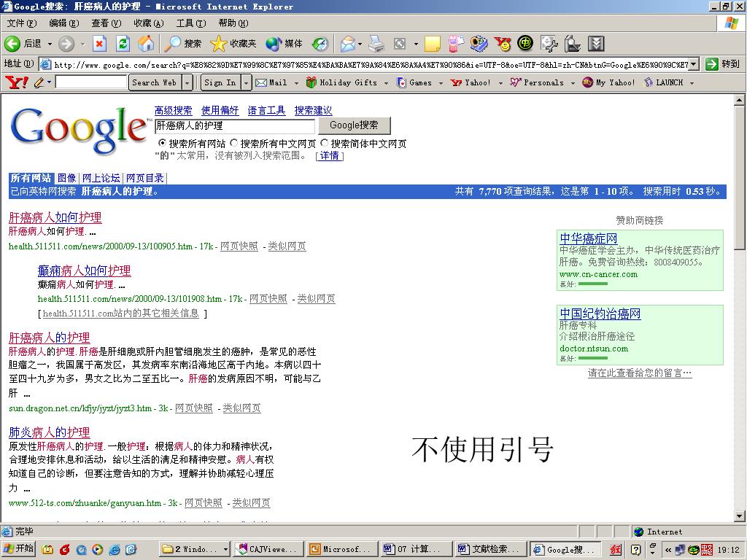Switch to 文献检索 taskbar button

click(490, 549)
